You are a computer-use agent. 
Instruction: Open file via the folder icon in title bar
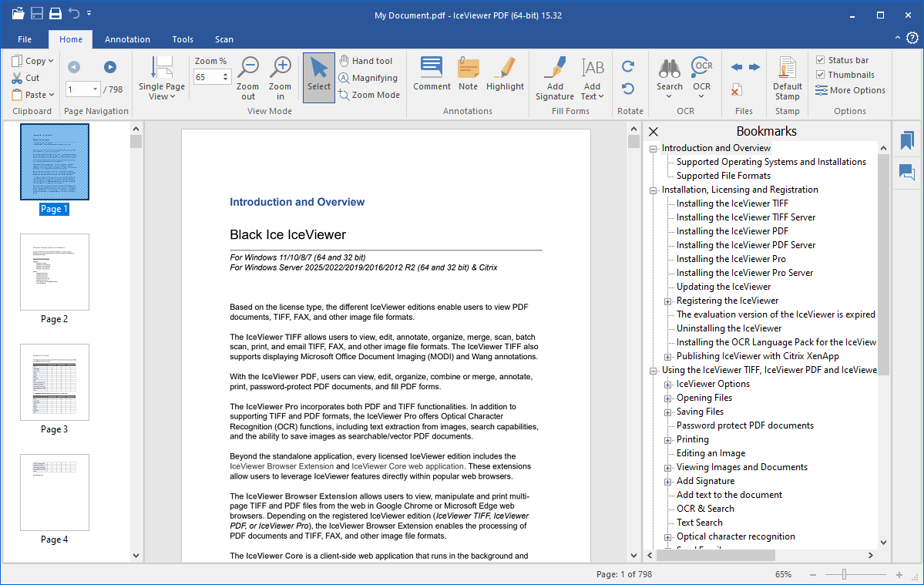point(18,13)
